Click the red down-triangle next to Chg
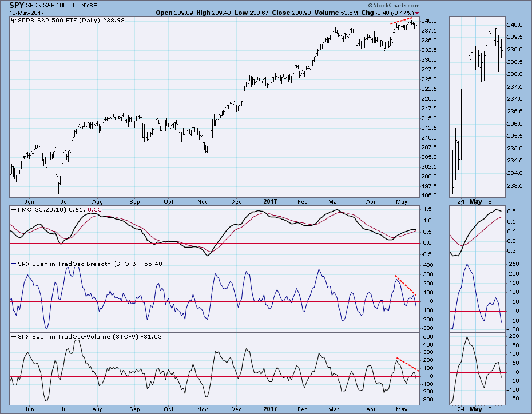Screen dimensions: 532x414 tap(418, 13)
